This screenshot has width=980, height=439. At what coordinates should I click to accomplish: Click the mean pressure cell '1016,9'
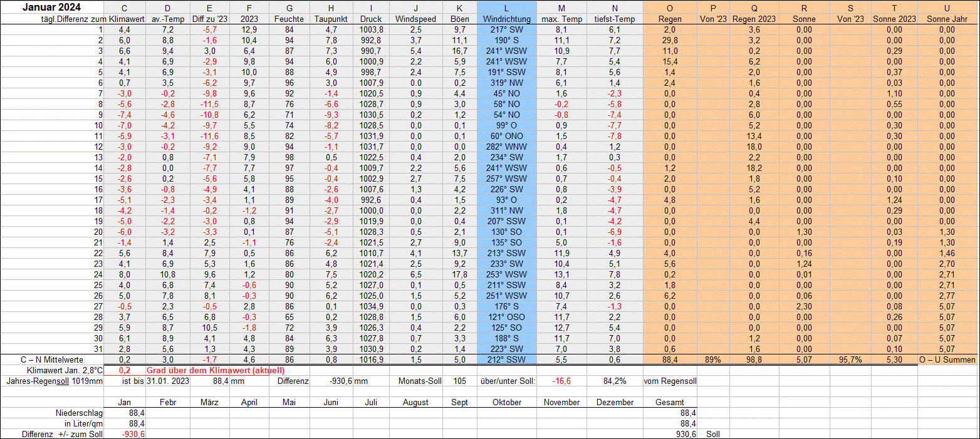371,359
